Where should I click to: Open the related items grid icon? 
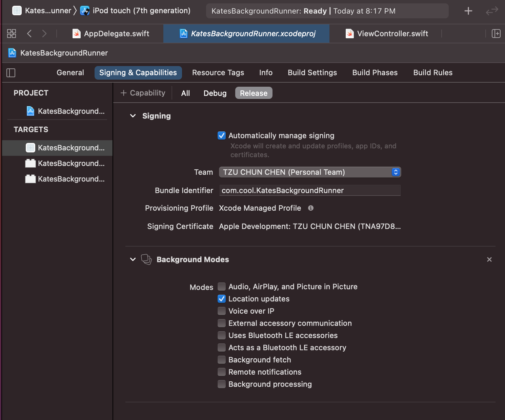(12, 34)
